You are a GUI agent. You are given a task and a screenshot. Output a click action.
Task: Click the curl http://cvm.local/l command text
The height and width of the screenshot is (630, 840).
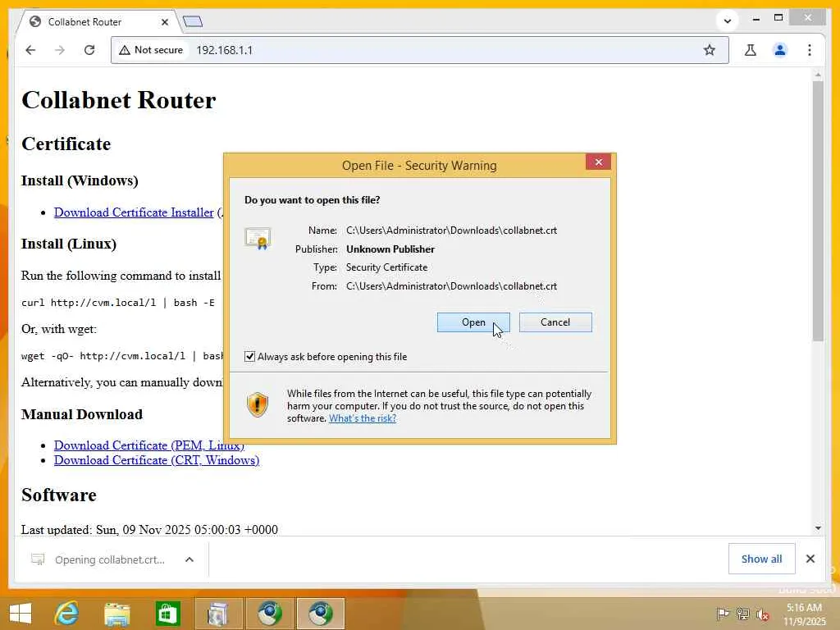(x=118, y=303)
